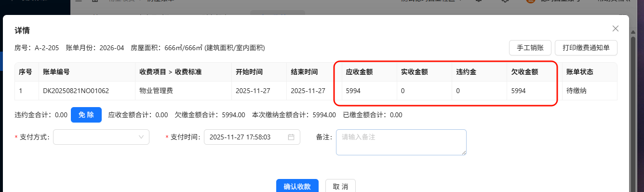Click the 确认收款 button
The image size is (644, 192).
pyautogui.click(x=297, y=187)
